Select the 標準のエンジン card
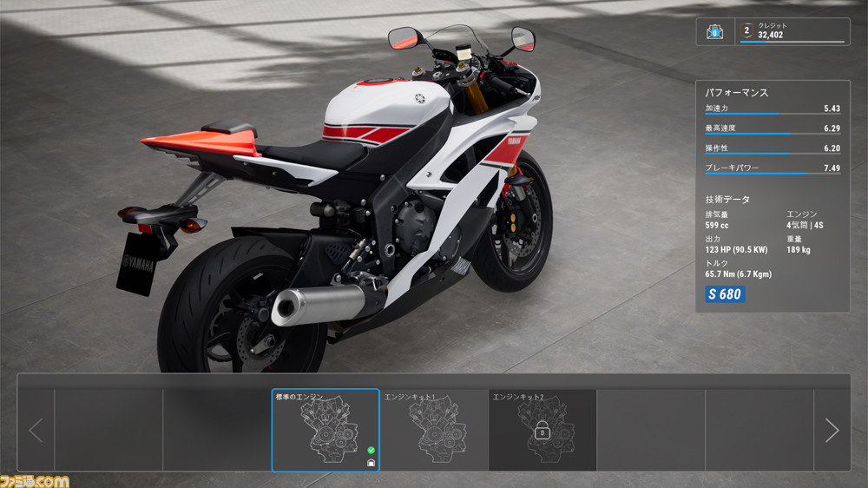 pyautogui.click(x=325, y=431)
